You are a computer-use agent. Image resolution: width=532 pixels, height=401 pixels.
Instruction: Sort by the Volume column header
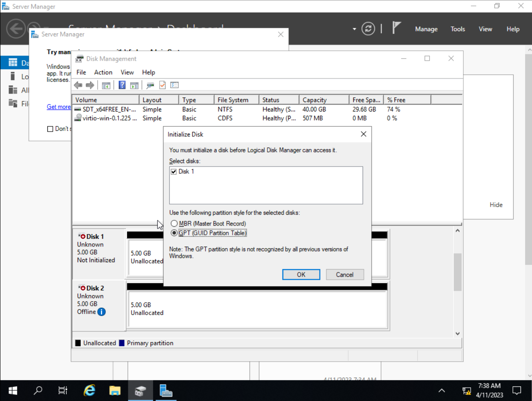[106, 100]
